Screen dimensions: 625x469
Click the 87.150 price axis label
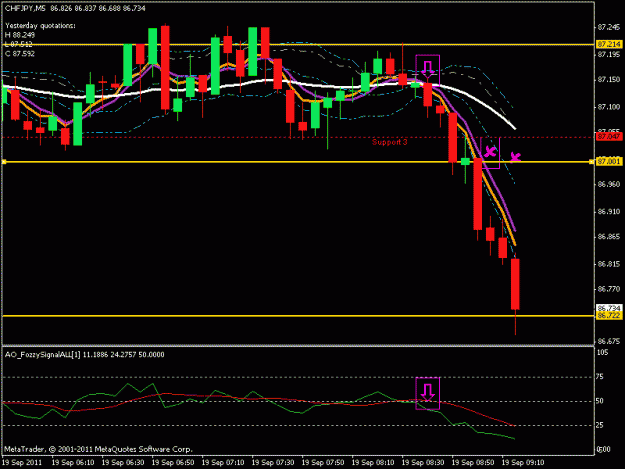(x=609, y=80)
